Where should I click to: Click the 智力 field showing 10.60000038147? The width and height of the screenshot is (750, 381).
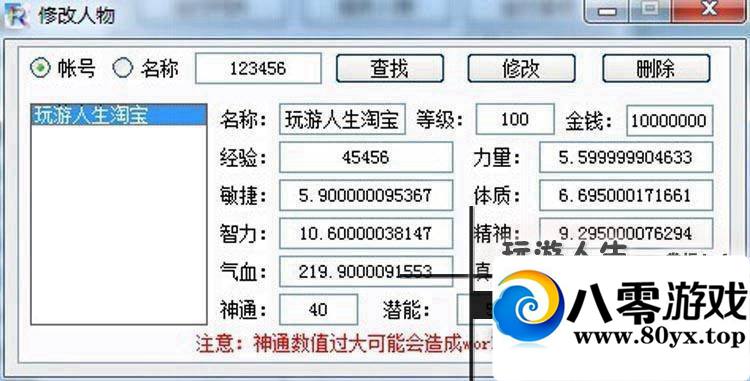click(x=366, y=233)
